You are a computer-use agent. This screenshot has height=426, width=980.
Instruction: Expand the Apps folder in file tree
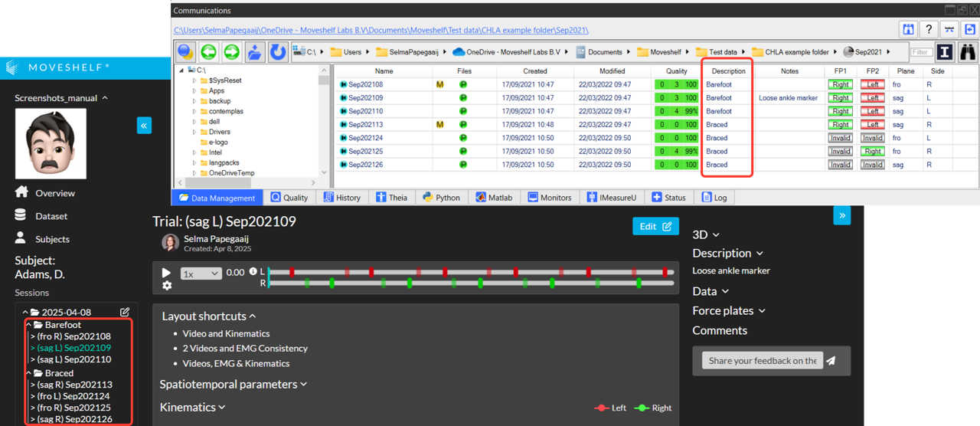point(196,90)
